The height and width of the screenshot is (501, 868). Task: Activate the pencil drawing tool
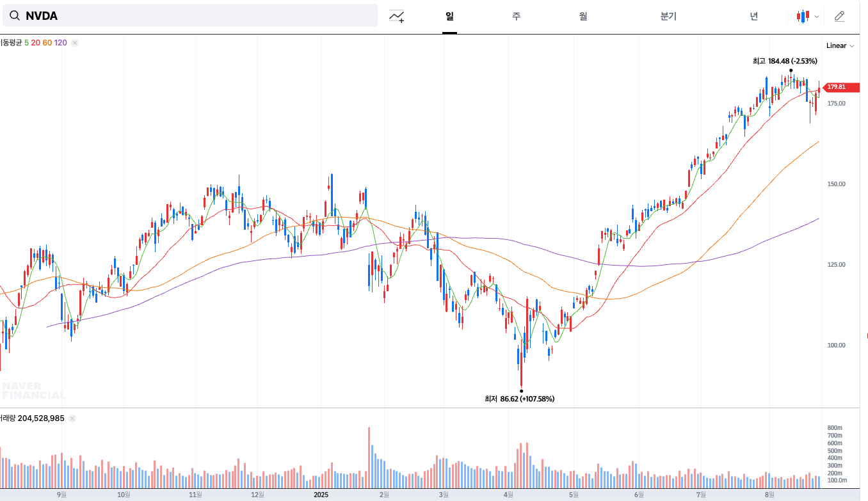(x=839, y=16)
